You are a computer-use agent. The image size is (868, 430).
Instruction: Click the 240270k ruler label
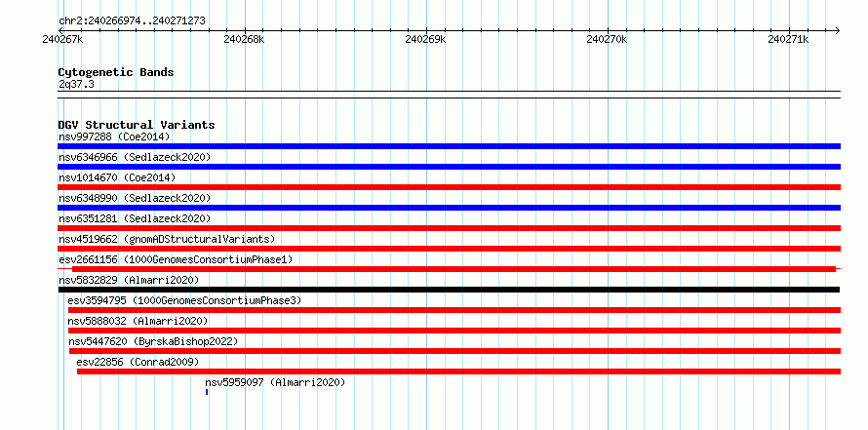pyautogui.click(x=608, y=39)
